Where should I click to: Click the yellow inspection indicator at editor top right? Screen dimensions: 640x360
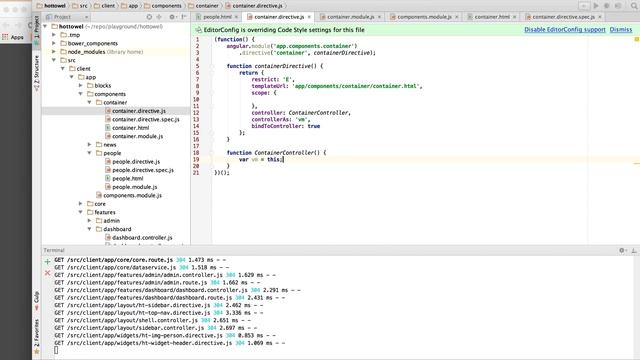point(636,39)
